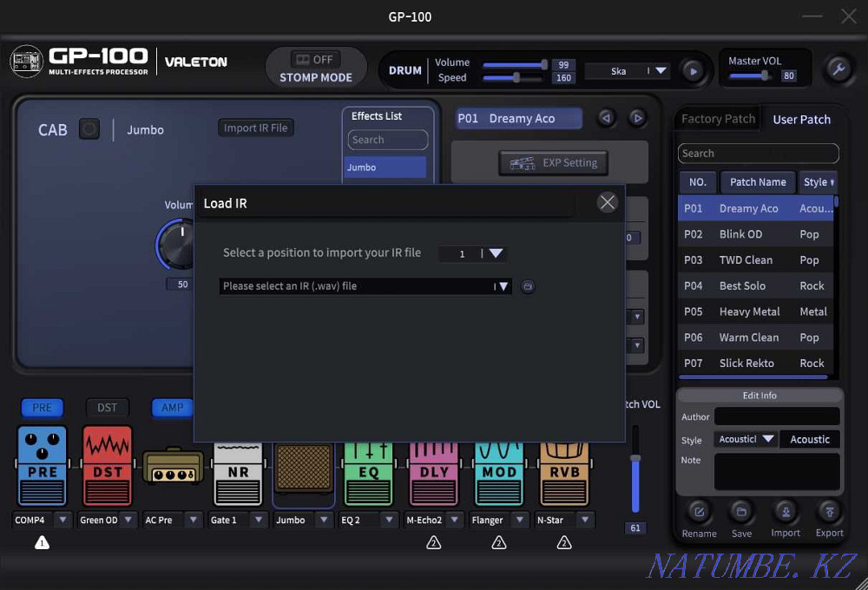This screenshot has height=590, width=868.
Task: Enable the AMP block toggle
Action: click(x=172, y=408)
